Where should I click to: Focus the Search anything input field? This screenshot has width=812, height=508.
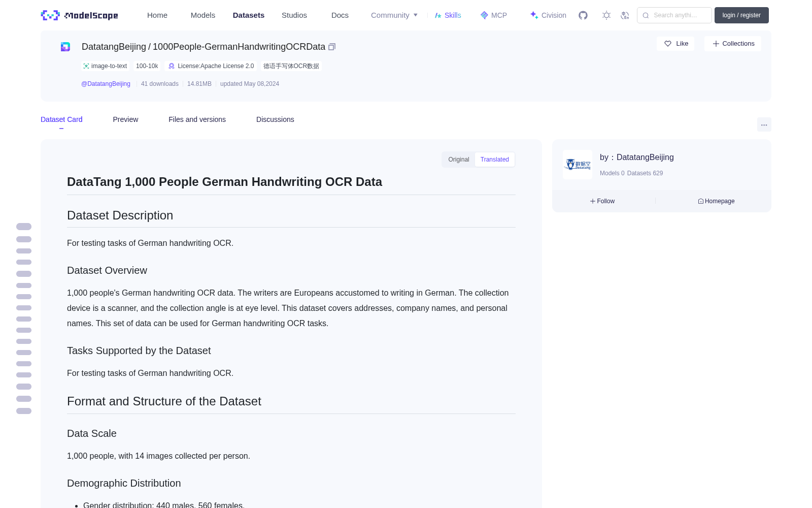[x=674, y=15]
